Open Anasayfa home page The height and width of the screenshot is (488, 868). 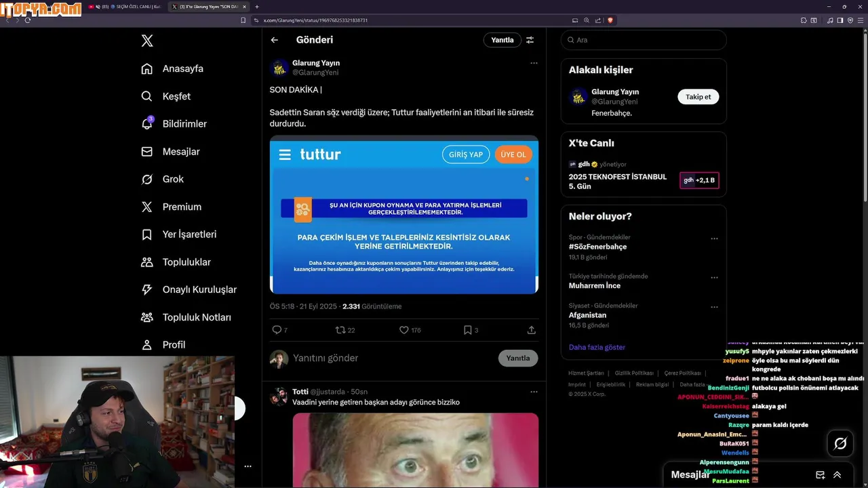172,68
